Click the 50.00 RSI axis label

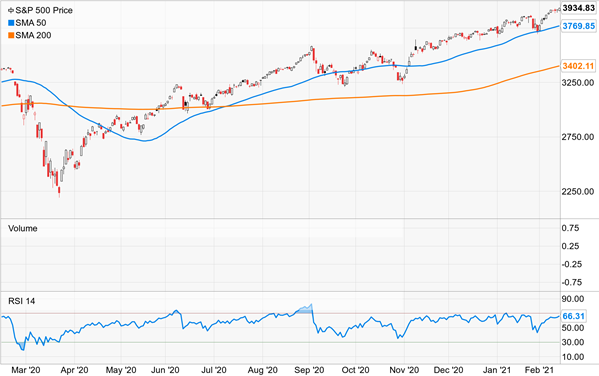(573, 328)
